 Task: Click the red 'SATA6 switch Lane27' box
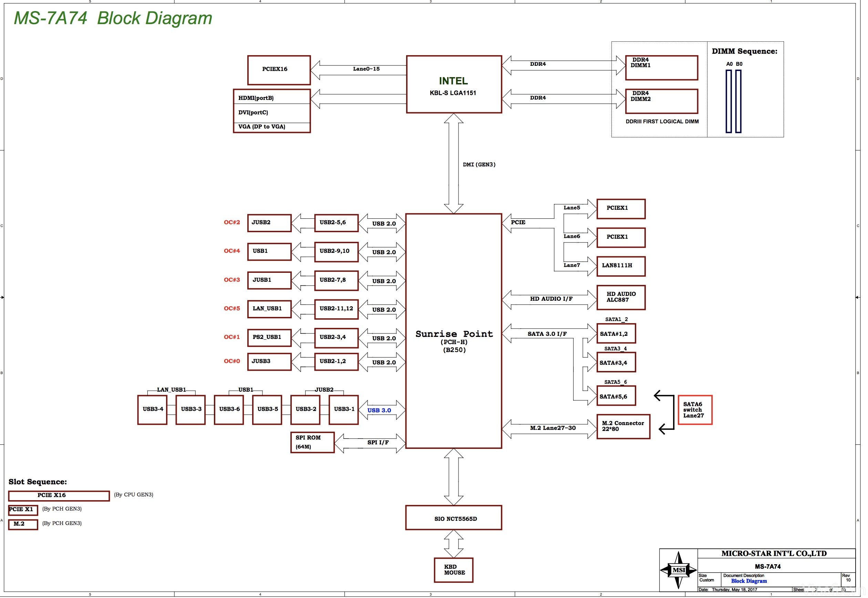(695, 410)
